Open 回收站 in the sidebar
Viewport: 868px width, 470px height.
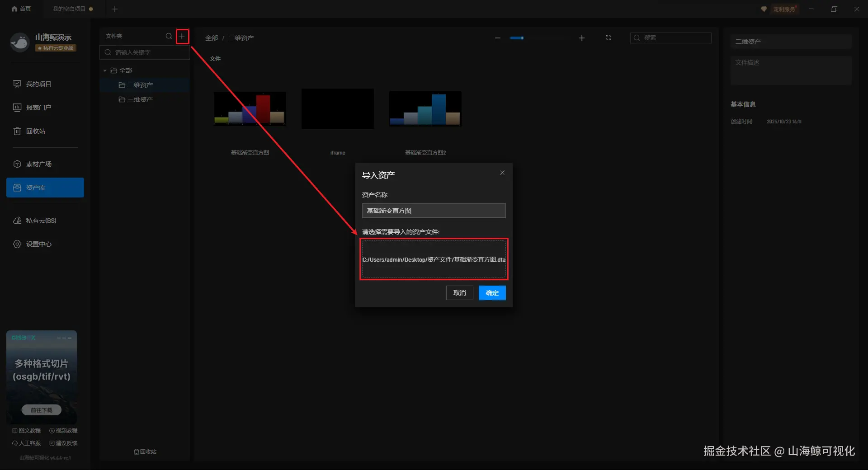click(x=45, y=131)
